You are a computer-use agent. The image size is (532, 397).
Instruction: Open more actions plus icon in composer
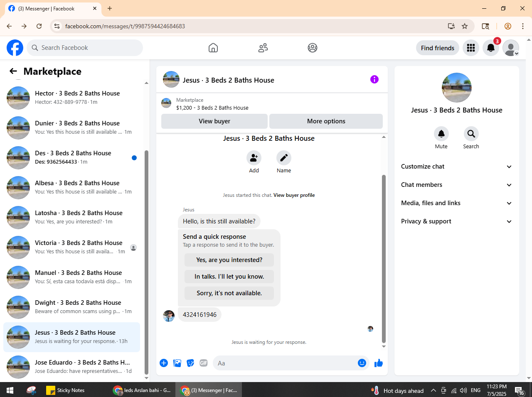pos(164,363)
